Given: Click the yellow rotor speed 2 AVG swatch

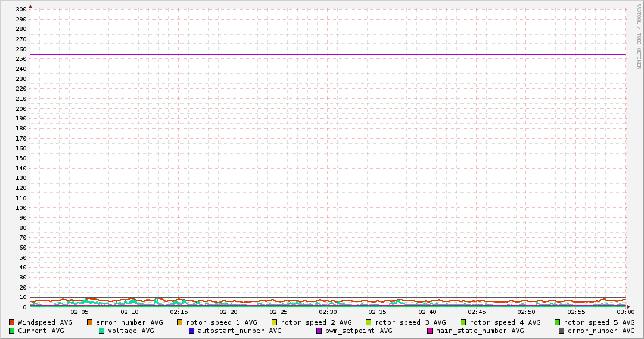Looking at the screenshot, I should pyautogui.click(x=275, y=322).
